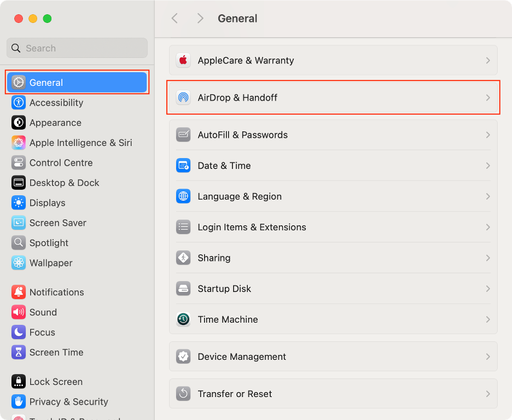
Task: Open AirDrop & Handoff via its chevron
Action: [488, 97]
